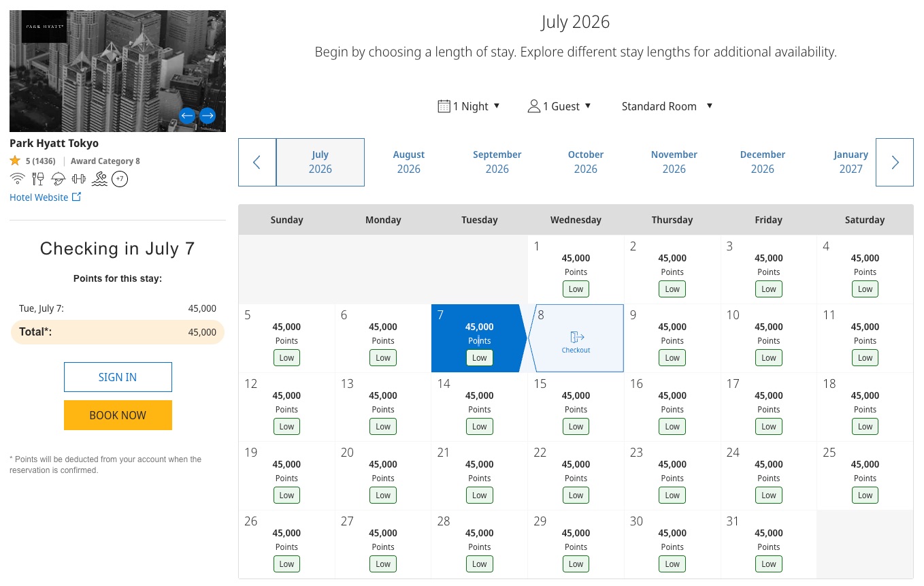Screen dimensions: 924x586
Task: Select July 15 on the calendar
Action: point(576,407)
